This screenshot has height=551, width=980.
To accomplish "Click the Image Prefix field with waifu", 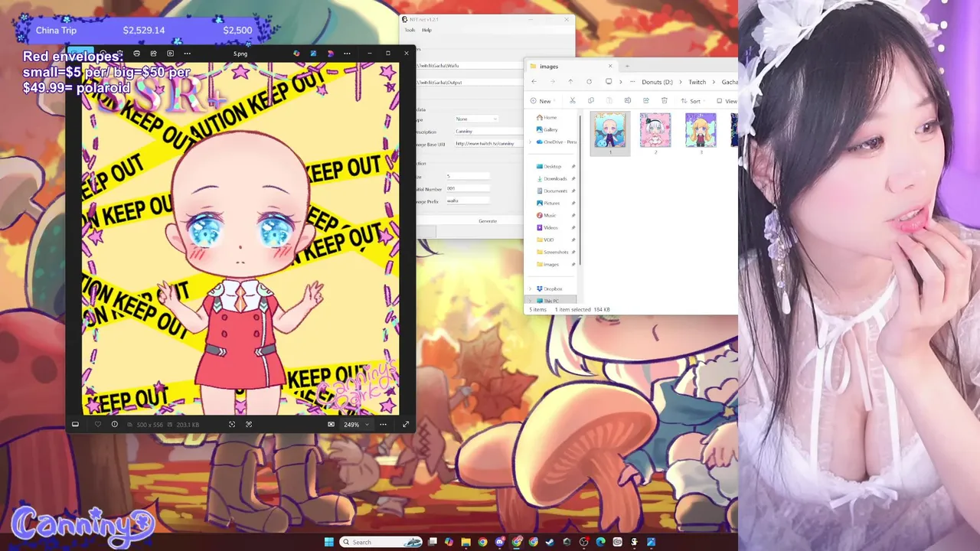I will [467, 201].
